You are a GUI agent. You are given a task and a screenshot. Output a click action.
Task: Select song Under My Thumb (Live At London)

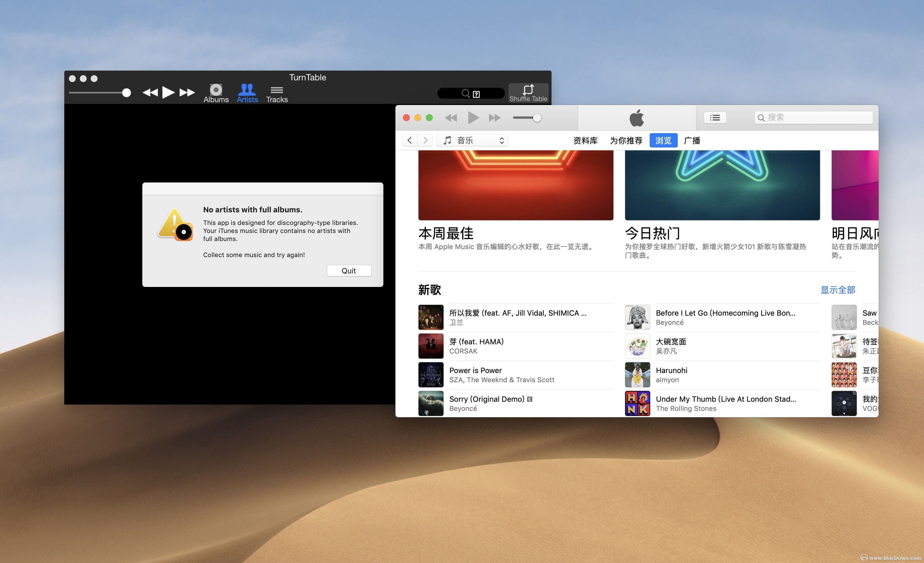(726, 399)
